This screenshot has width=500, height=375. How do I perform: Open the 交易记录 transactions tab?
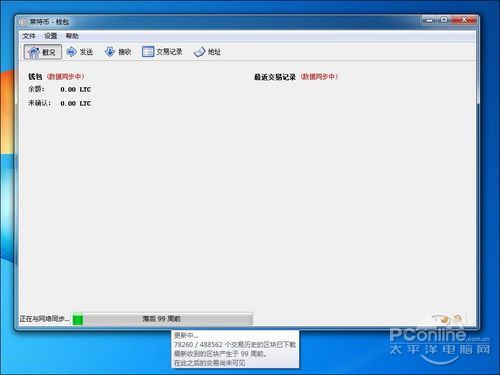162,52
